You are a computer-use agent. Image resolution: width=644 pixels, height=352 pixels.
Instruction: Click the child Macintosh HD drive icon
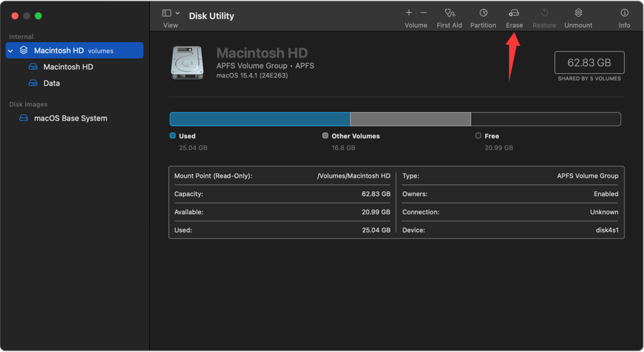tap(33, 66)
